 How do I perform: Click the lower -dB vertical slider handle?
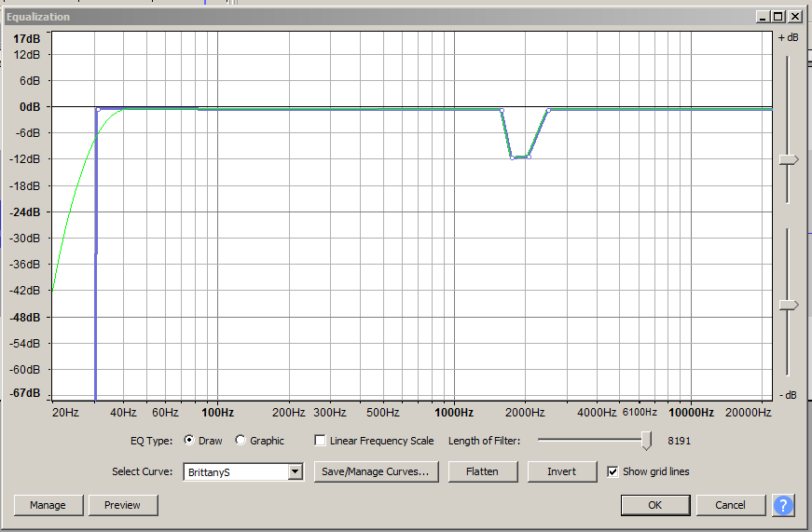[789, 305]
